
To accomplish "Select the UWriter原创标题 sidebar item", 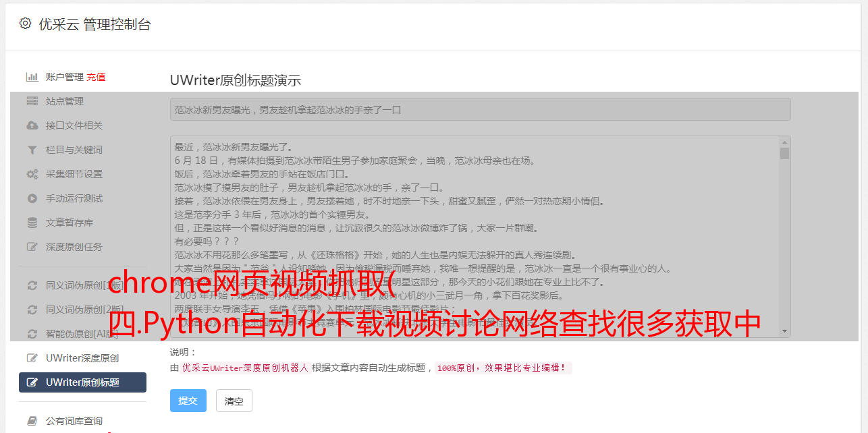I will click(82, 382).
